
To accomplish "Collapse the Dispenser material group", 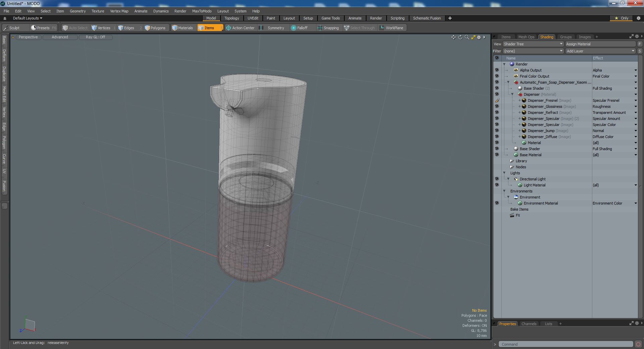I will tap(512, 94).
